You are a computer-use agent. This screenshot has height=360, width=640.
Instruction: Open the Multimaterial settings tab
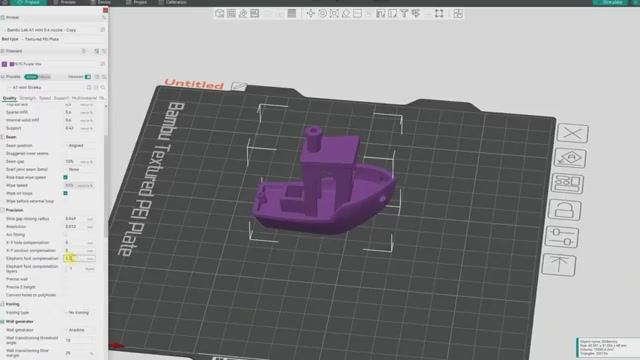pos(84,98)
